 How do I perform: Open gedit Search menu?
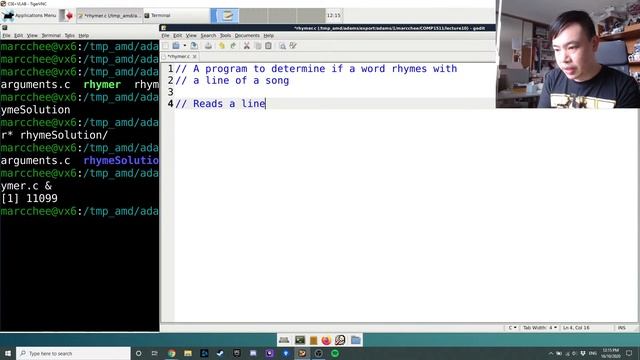pyautogui.click(x=208, y=36)
